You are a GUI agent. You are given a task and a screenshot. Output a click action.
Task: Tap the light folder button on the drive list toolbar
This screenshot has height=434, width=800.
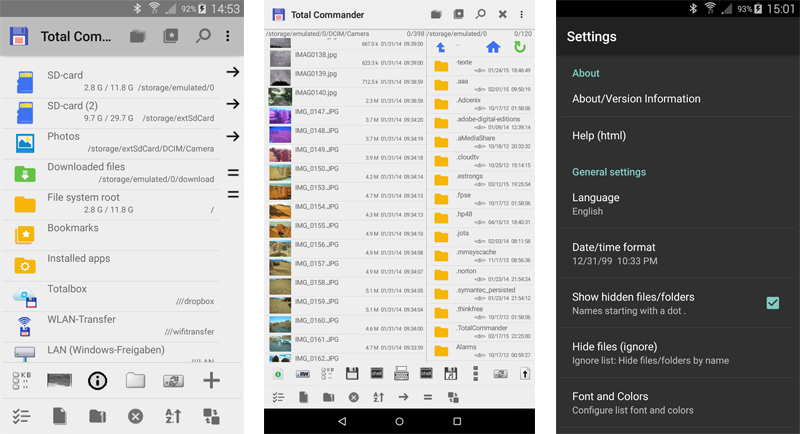click(x=135, y=380)
